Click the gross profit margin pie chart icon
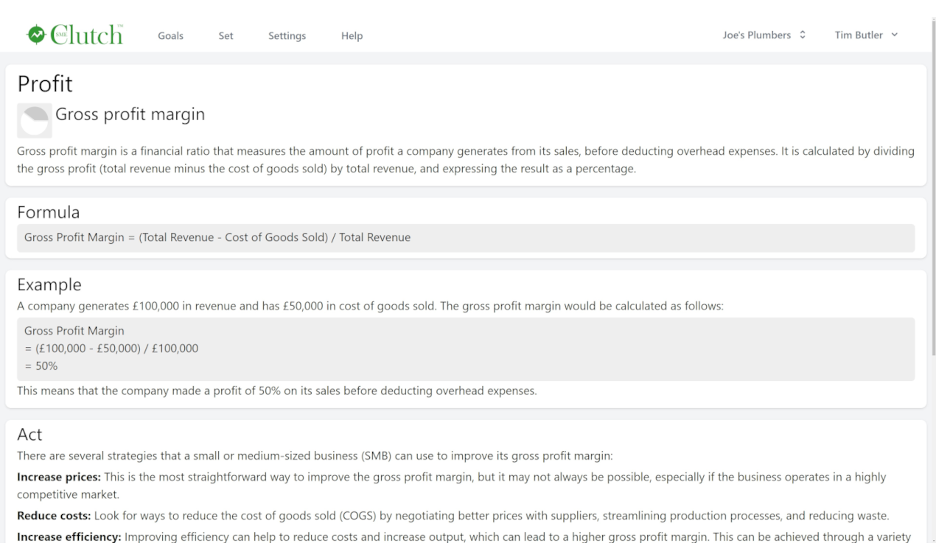Screen dimensions: 936x560 35,121
